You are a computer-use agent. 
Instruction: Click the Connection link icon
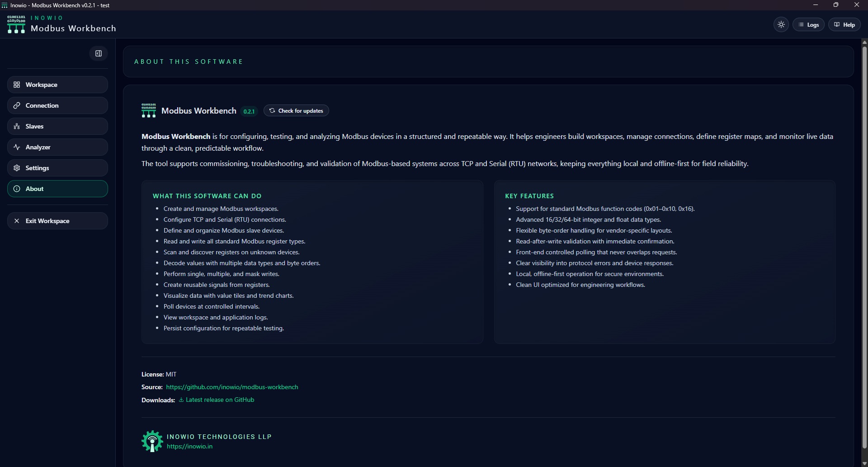point(17,105)
